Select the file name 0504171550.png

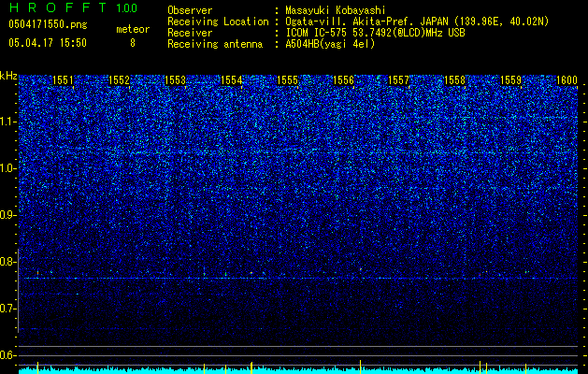(48, 24)
